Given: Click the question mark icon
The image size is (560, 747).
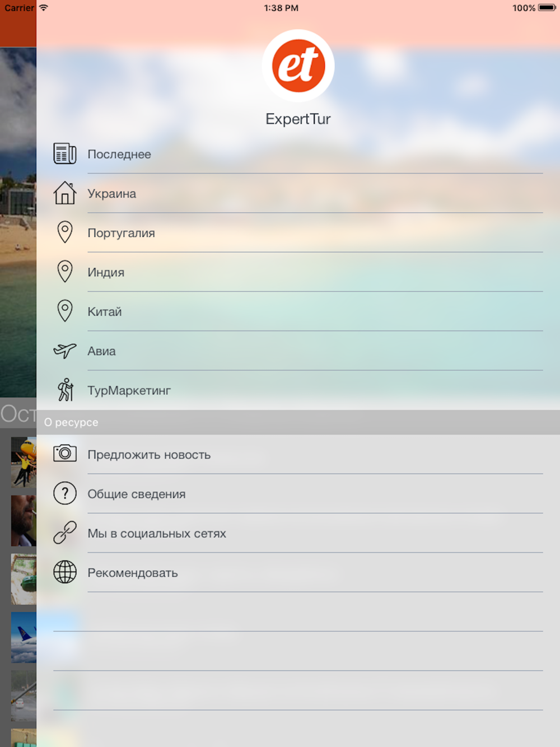Looking at the screenshot, I should [x=65, y=493].
